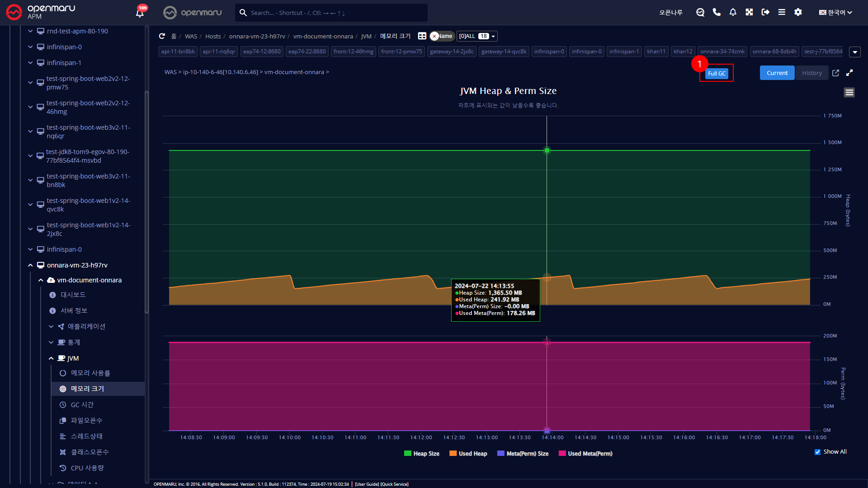Open notifications via bell icon

733,12
